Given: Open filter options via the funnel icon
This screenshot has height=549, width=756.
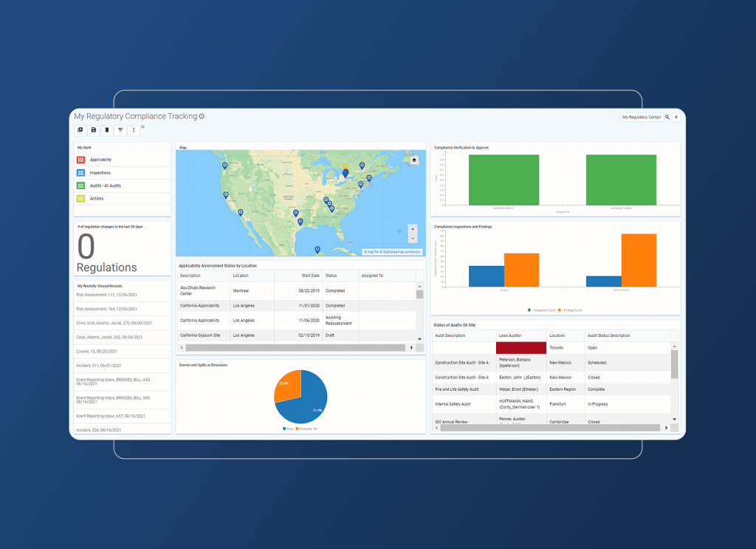Looking at the screenshot, I should 120,130.
